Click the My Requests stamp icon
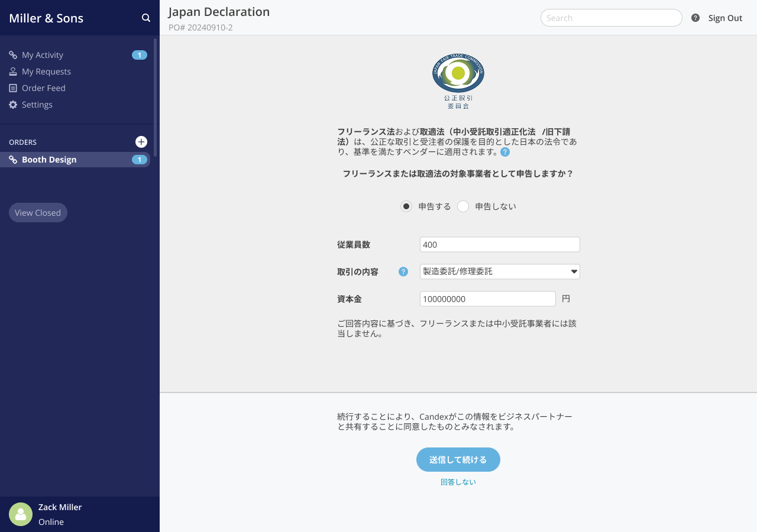This screenshot has height=532, width=757. [x=13, y=72]
